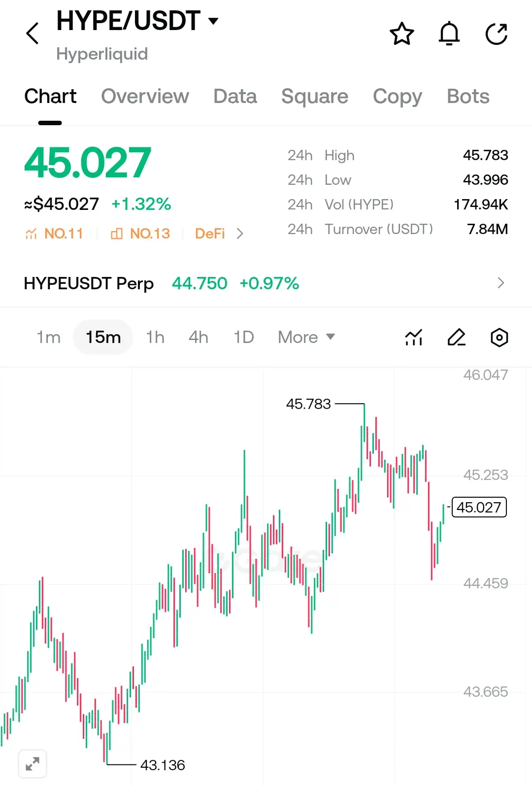Open the Copy tab

[x=398, y=97]
